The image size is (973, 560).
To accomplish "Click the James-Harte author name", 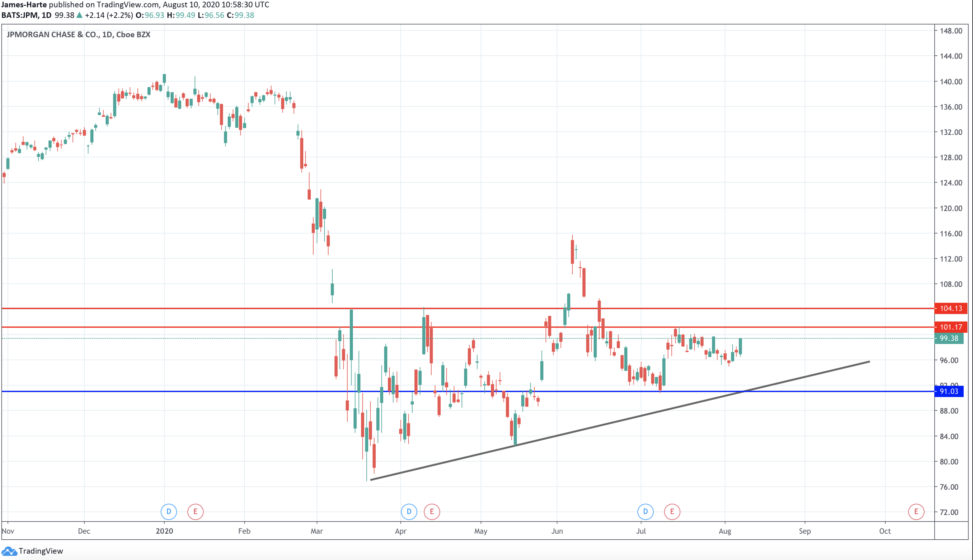I will point(24,4).
